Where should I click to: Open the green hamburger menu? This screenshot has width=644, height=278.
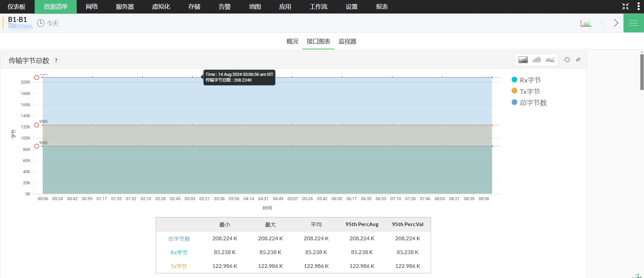click(x=634, y=23)
